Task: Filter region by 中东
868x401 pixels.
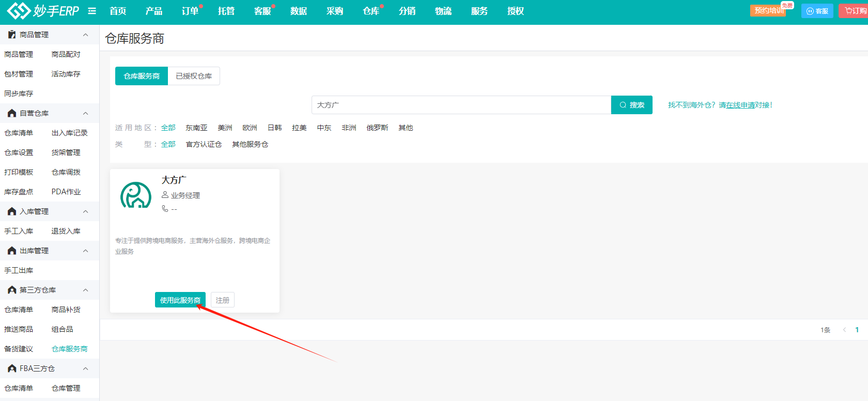Action: pos(324,128)
